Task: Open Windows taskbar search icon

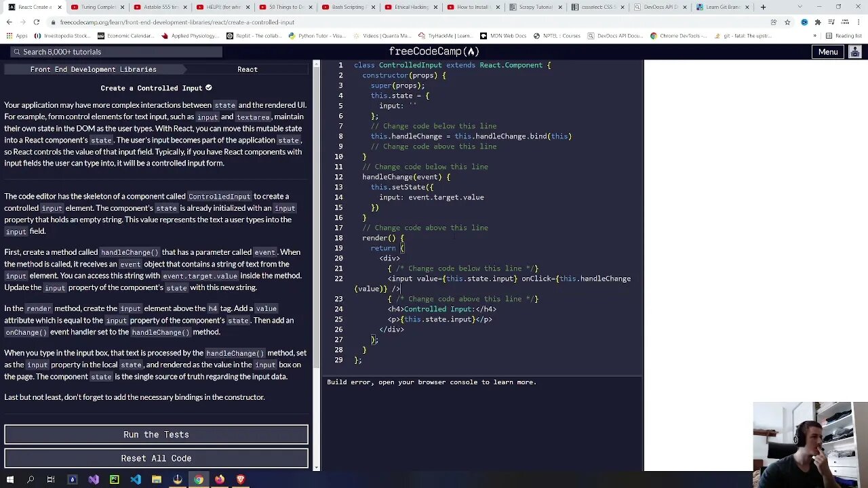Action: [31, 479]
